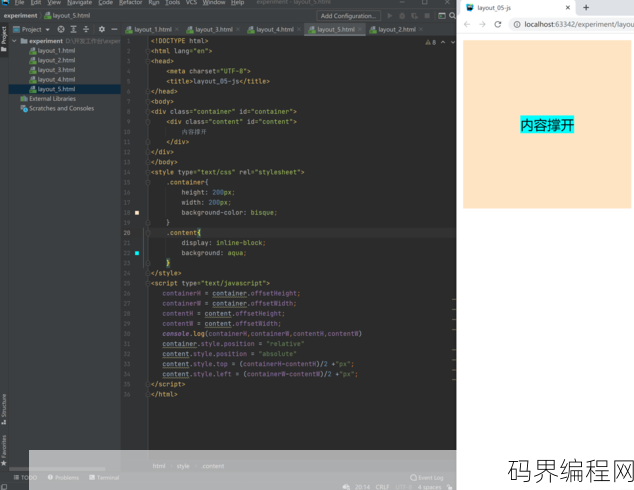Open a new browser tab
634x490 pixels.
586,8
